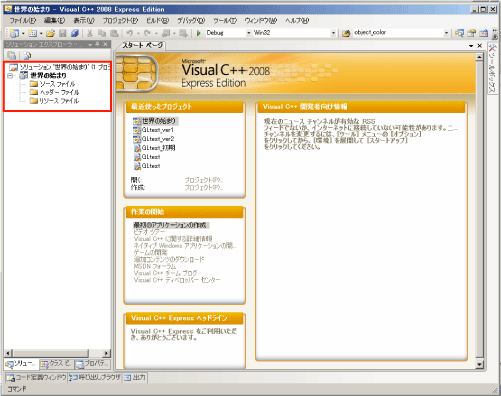Close the Solution Explorer panel
Screen dimensions: 501x396
105,44
